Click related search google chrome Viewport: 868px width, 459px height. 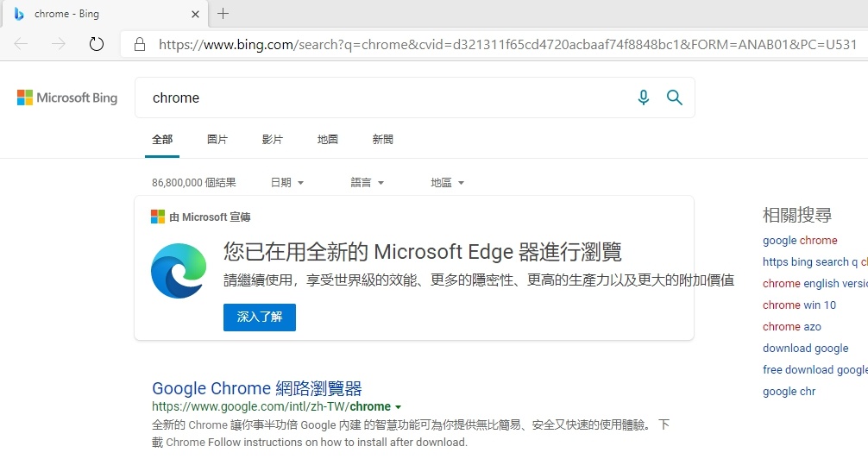click(800, 241)
